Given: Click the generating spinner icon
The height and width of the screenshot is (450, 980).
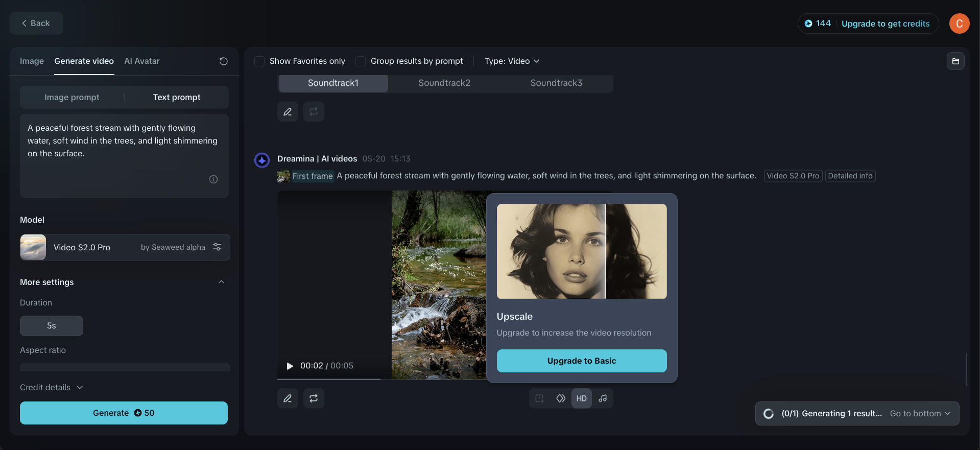Looking at the screenshot, I should tap(769, 414).
